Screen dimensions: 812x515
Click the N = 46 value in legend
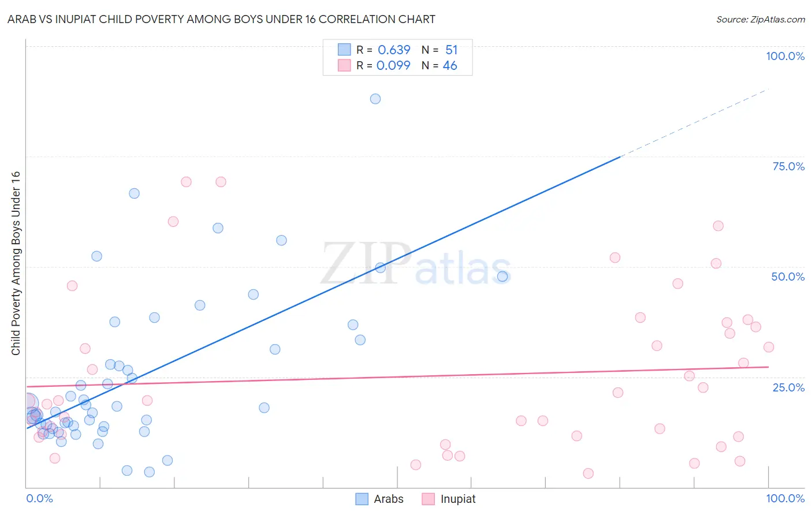tap(439, 65)
